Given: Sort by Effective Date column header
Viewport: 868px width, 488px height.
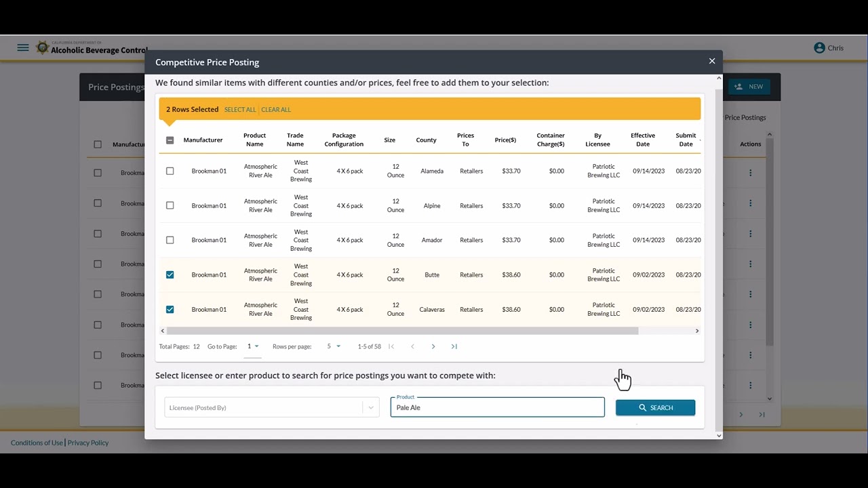Looking at the screenshot, I should click(643, 140).
